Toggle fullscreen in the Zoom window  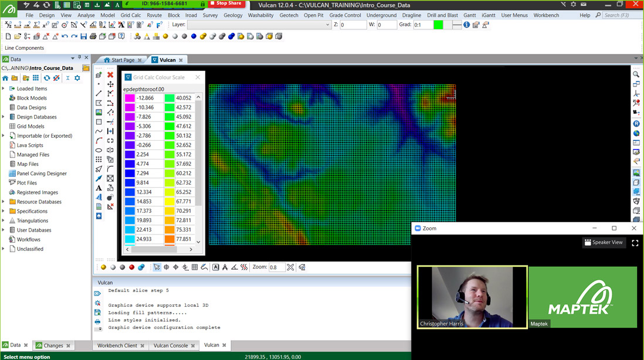(635, 243)
